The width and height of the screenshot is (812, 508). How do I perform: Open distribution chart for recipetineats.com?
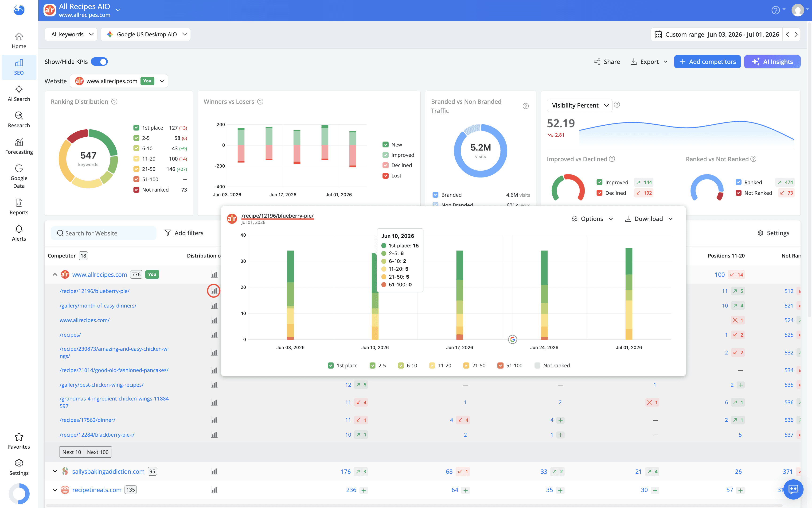tap(214, 490)
